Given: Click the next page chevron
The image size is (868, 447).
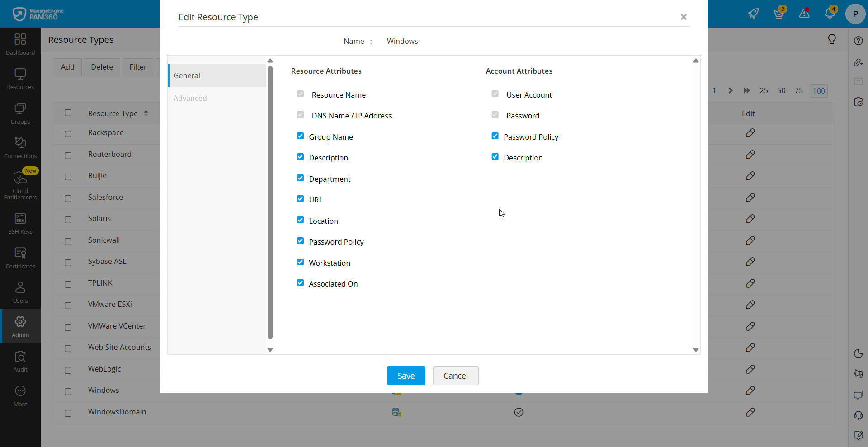Looking at the screenshot, I should pyautogui.click(x=731, y=90).
